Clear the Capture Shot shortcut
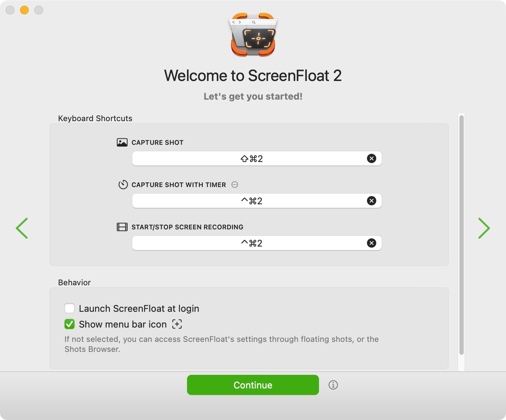This screenshot has width=506, height=420. point(372,158)
